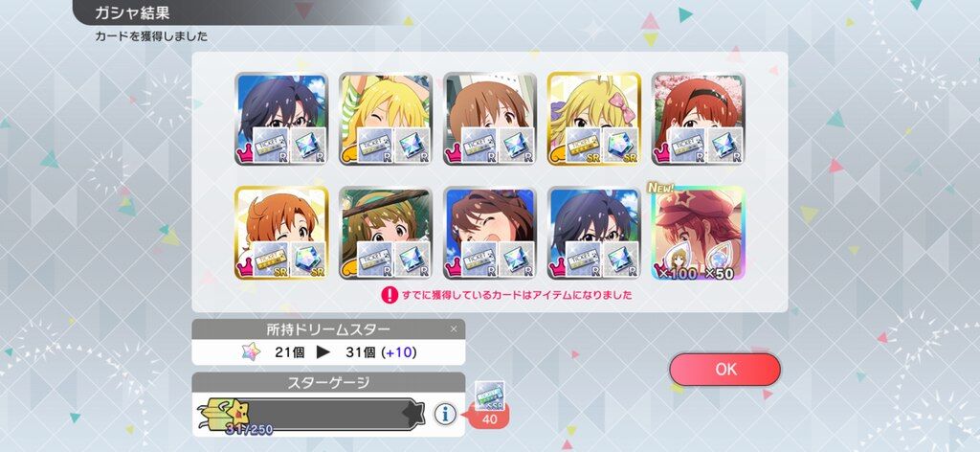
Task: Click the gold SR ticket icon on bow card
Action: tap(583, 145)
